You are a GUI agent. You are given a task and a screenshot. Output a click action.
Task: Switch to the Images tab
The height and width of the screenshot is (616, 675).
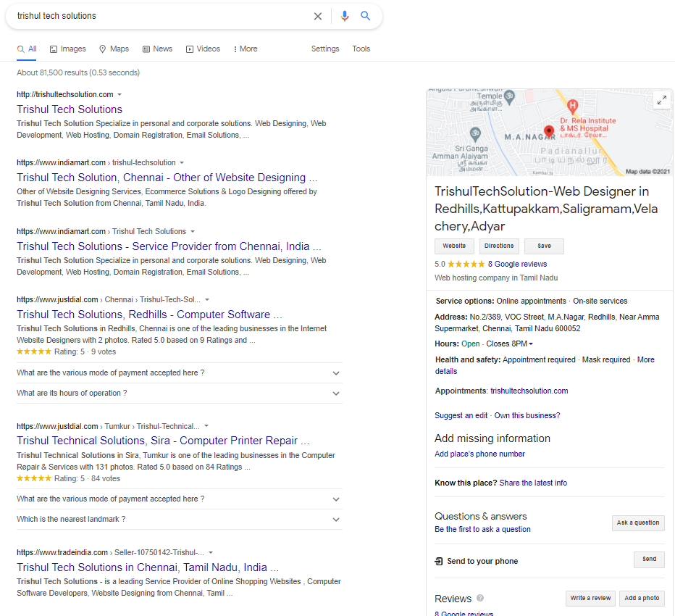click(x=68, y=49)
